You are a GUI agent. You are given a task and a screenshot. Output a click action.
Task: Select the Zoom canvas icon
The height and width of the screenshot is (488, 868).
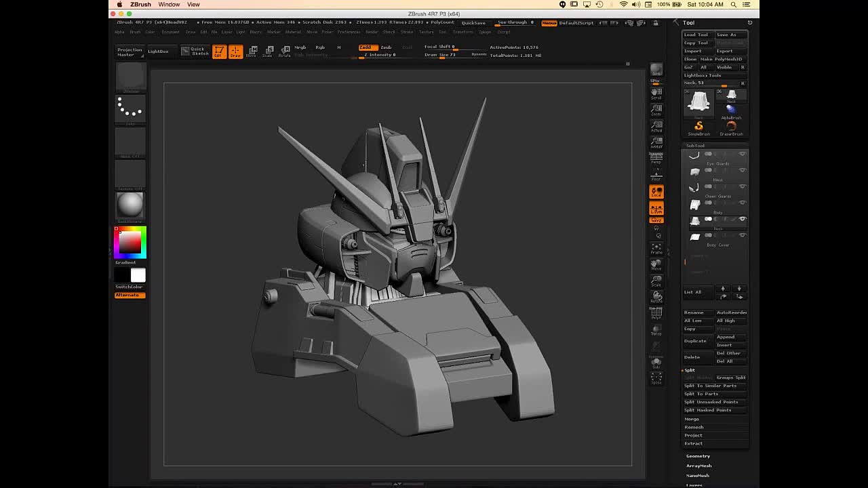656,110
